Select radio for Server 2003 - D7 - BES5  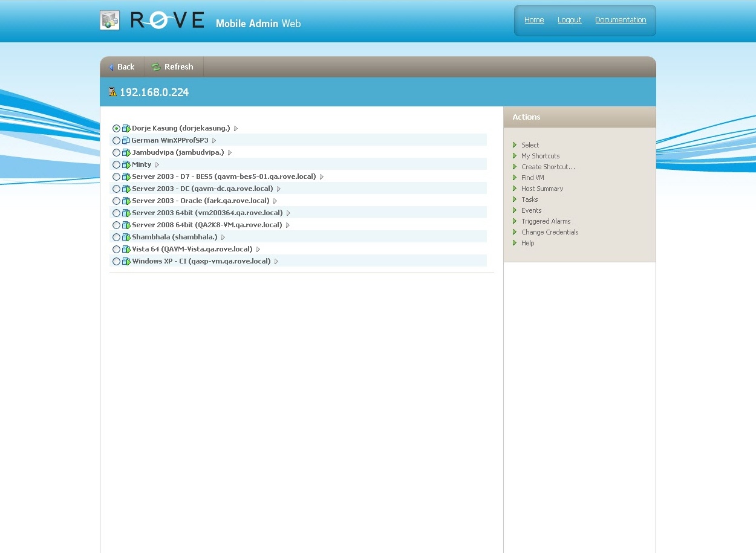tap(116, 176)
